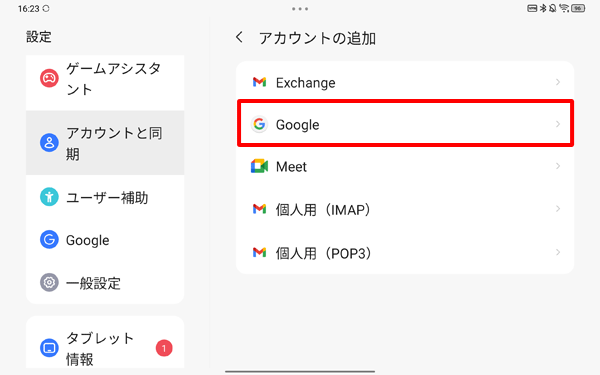Tap the VPN key icon in the status bar
The height and width of the screenshot is (375, 600).
click(532, 8)
